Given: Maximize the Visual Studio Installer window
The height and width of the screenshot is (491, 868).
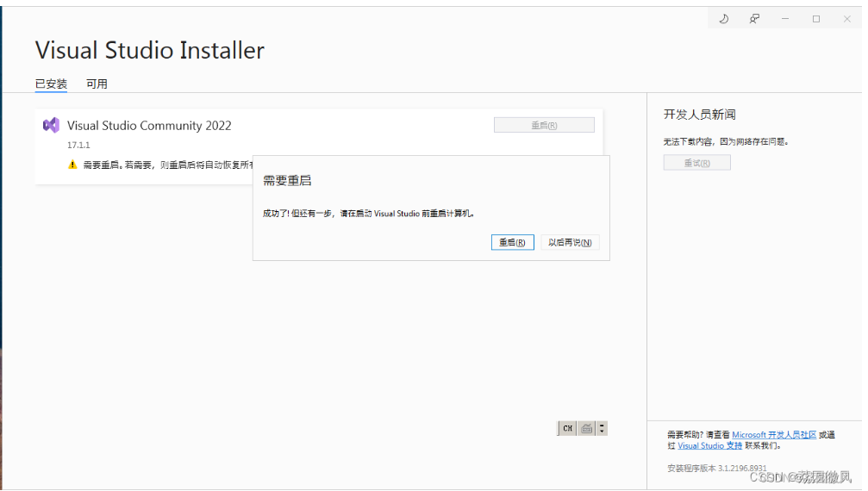Looking at the screenshot, I should 816,19.
